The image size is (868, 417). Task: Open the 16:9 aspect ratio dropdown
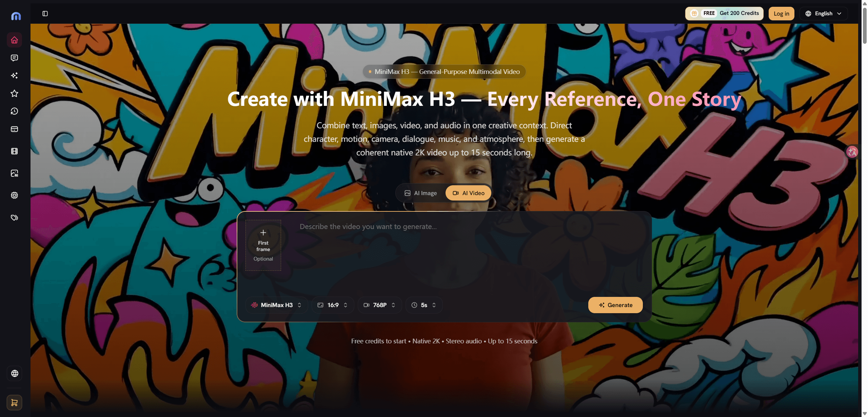[x=333, y=305]
